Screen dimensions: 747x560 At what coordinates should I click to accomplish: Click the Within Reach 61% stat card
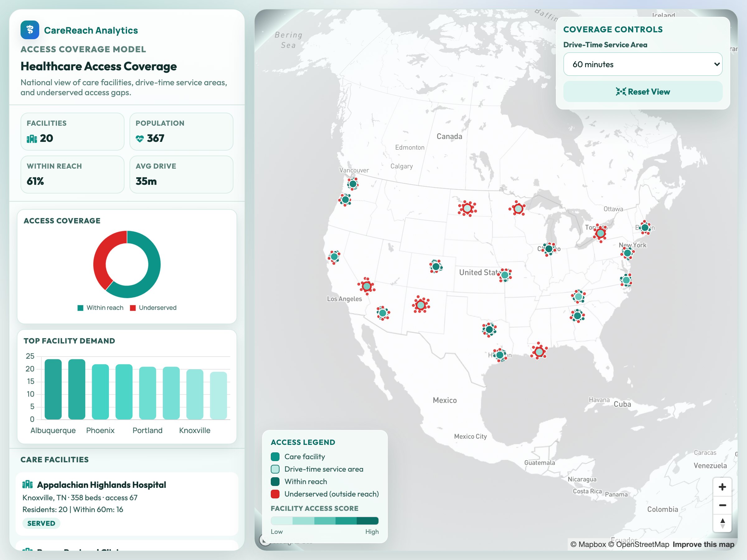[72, 175]
